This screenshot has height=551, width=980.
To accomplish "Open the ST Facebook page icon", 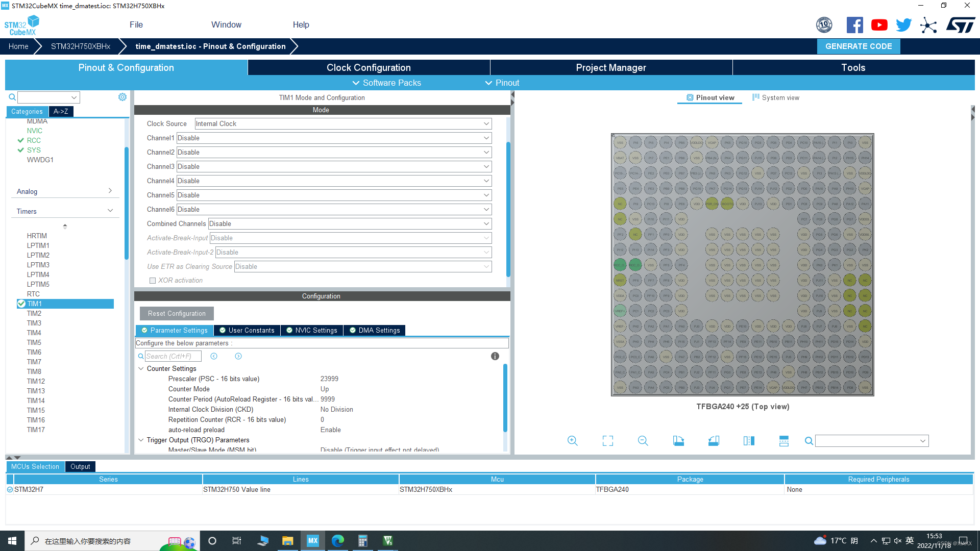I will pyautogui.click(x=854, y=25).
